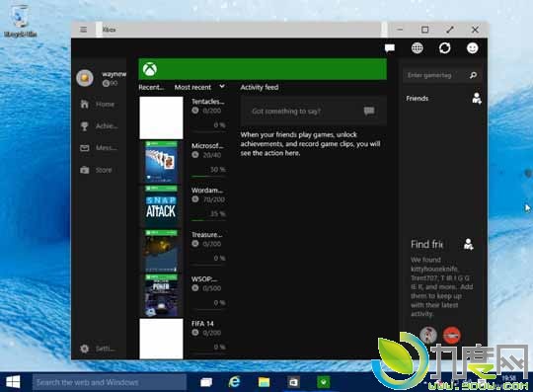
Task: Open Achievements in the sidebar
Action: pyautogui.click(x=99, y=126)
